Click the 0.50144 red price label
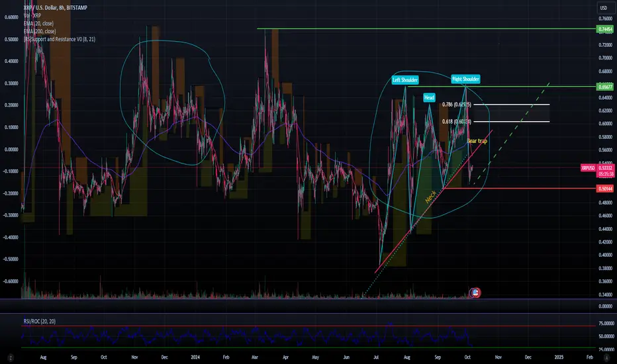 (605, 189)
